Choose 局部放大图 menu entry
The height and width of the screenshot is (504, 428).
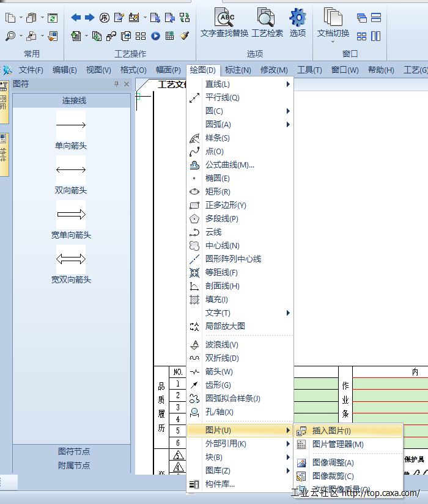[240, 326]
